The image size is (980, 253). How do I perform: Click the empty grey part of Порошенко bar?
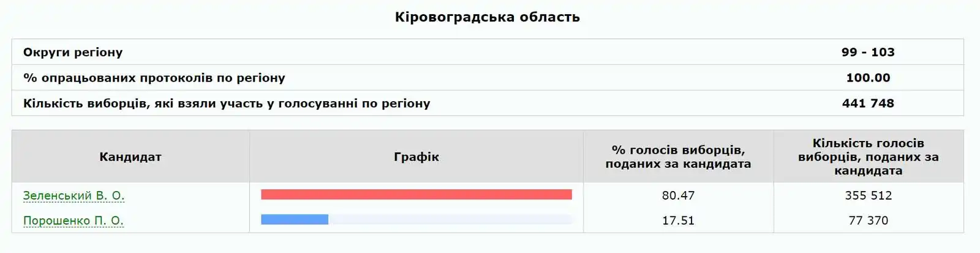[450, 219]
